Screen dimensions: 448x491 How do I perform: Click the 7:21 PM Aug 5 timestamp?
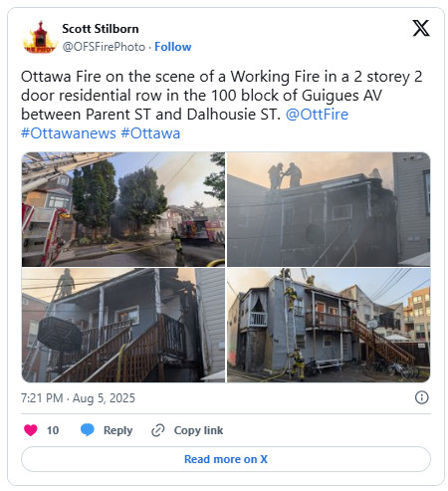[78, 397]
